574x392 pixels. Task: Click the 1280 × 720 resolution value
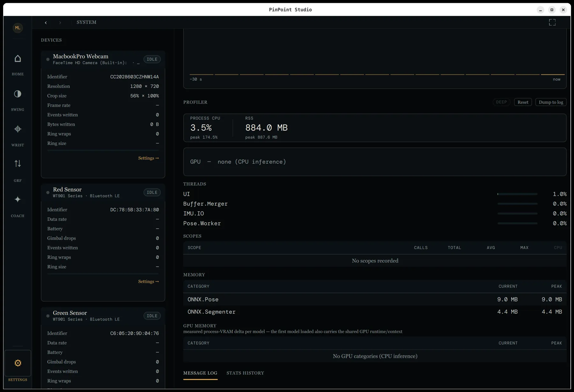pos(144,86)
